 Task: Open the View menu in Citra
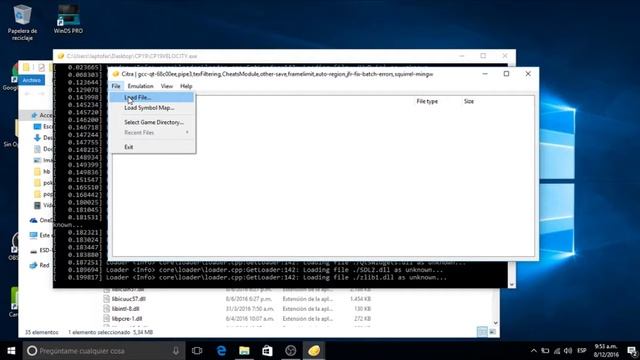(x=167, y=86)
